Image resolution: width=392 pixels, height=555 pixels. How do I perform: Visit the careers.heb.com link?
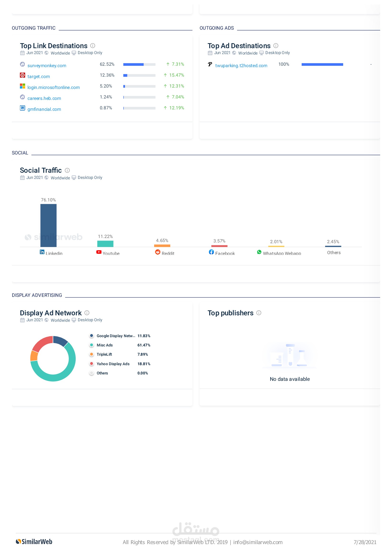click(44, 98)
